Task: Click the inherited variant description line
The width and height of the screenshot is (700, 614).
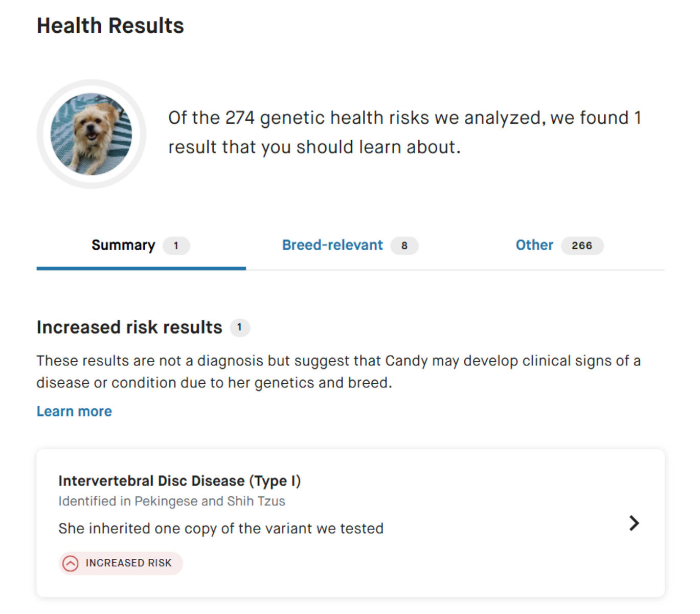Action: pos(220,528)
